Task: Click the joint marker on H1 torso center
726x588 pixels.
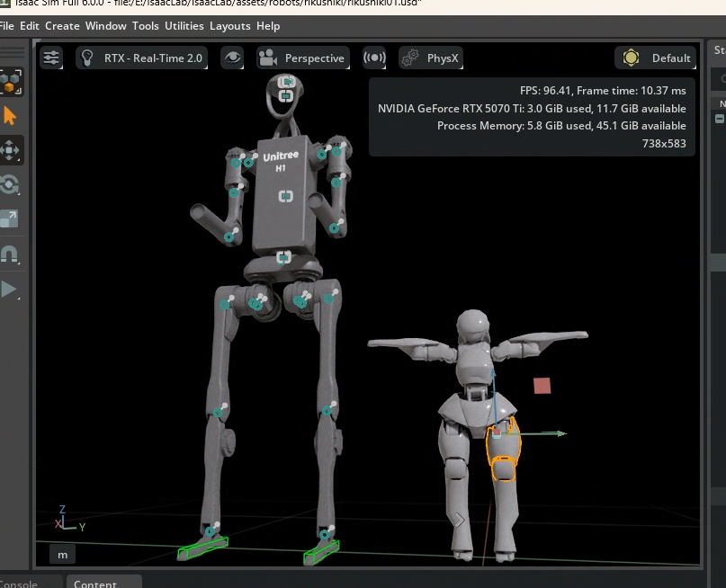Action: coord(286,196)
